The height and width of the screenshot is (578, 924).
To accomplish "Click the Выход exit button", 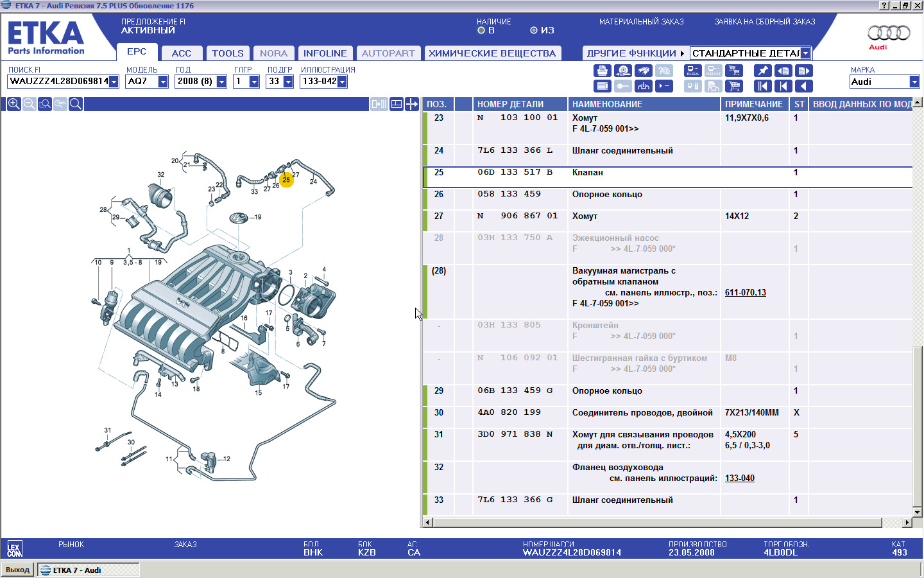I will point(18,570).
